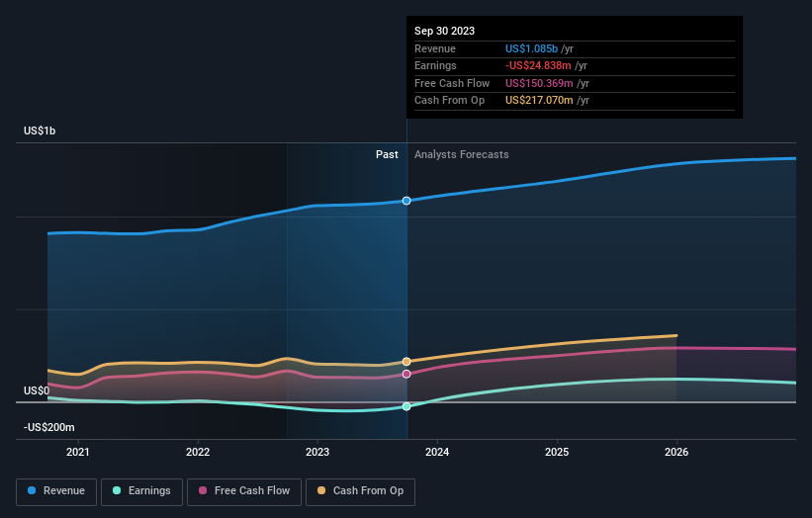Click the Revenue row label in the tooltip
The width and height of the screenshot is (812, 518).
click(435, 48)
